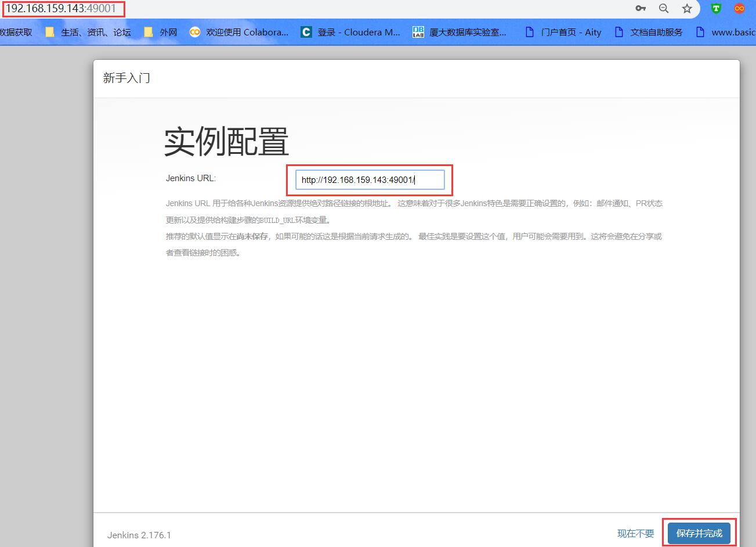Open the 厦大数据库实验室 bookmark
The width and height of the screenshot is (756, 547).
[x=459, y=32]
